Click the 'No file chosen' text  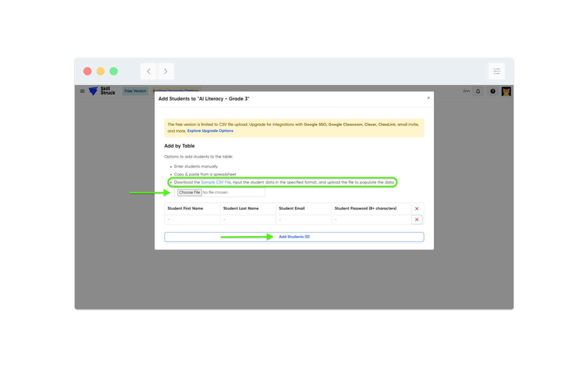pos(215,193)
